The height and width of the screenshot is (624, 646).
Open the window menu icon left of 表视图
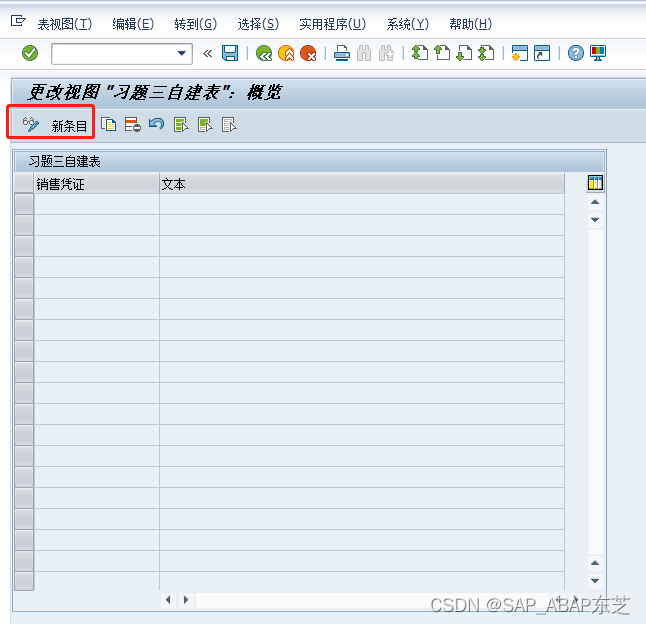click(18, 21)
